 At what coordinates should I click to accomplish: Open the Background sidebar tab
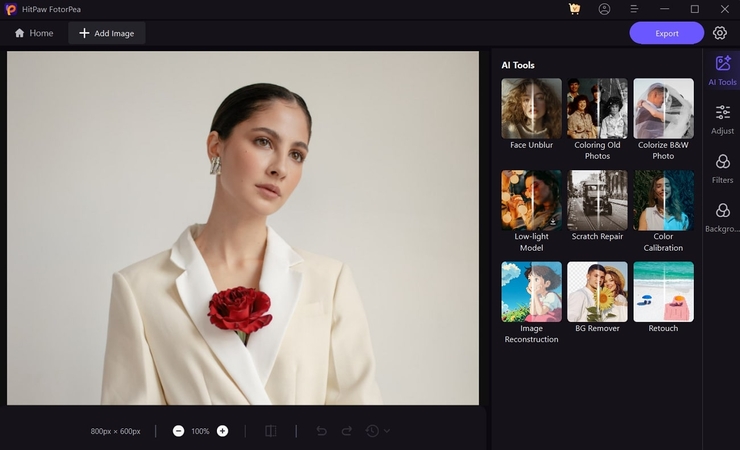coord(722,217)
